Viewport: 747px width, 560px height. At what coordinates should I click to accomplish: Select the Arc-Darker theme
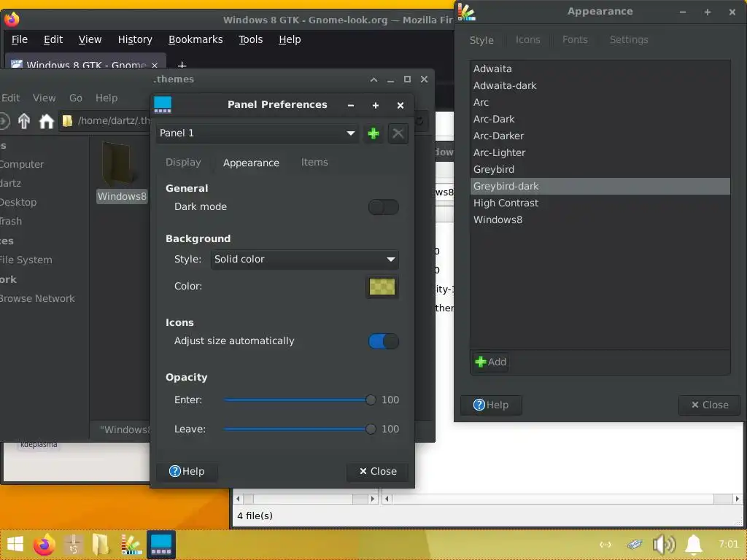click(600, 136)
